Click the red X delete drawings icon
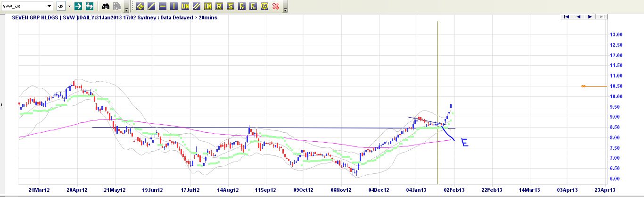Viewport: 644px width, 197px height. pyautogui.click(x=276, y=6)
